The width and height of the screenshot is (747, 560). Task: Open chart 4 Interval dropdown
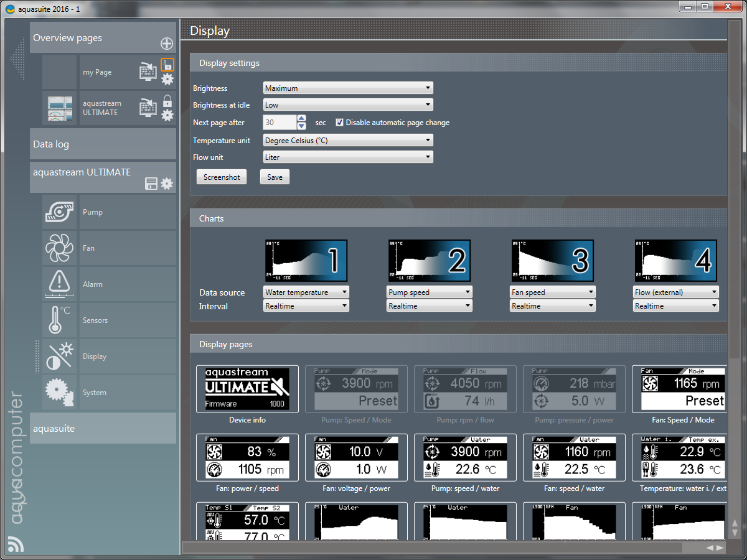(x=676, y=306)
